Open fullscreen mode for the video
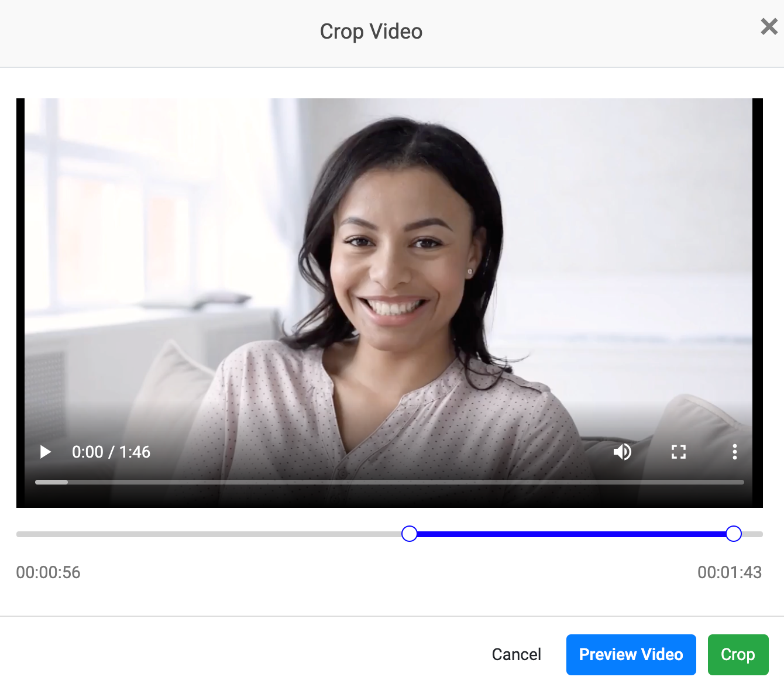784x687 pixels. tap(679, 452)
